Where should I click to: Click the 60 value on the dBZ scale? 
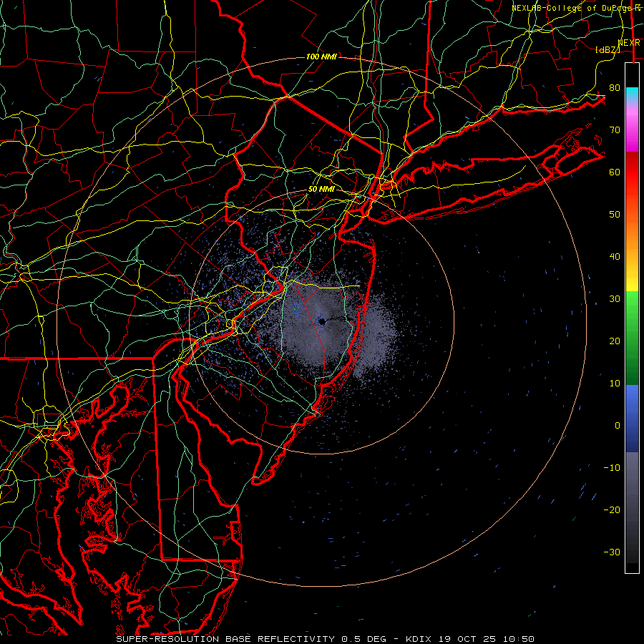(x=615, y=172)
